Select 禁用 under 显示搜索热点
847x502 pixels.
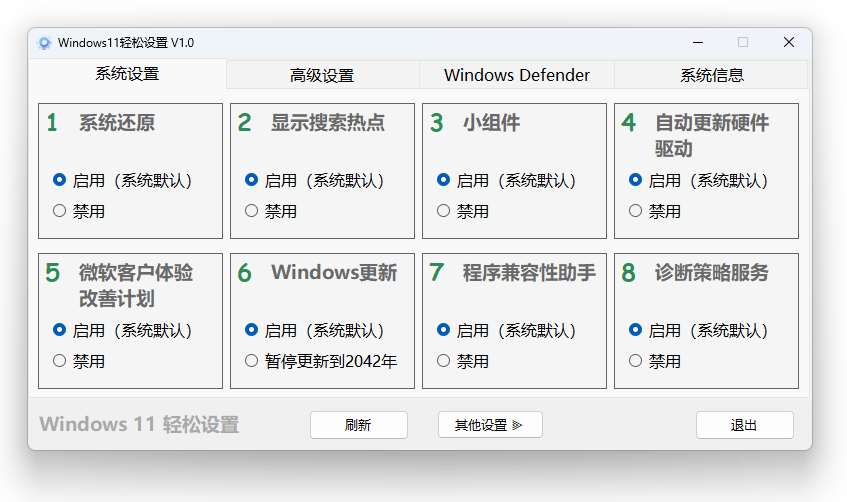[252, 211]
